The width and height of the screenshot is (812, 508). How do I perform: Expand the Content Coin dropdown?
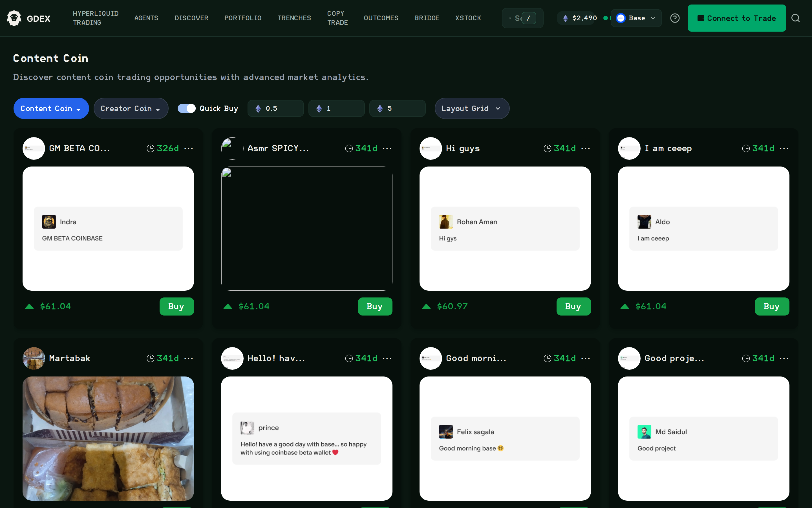point(51,108)
